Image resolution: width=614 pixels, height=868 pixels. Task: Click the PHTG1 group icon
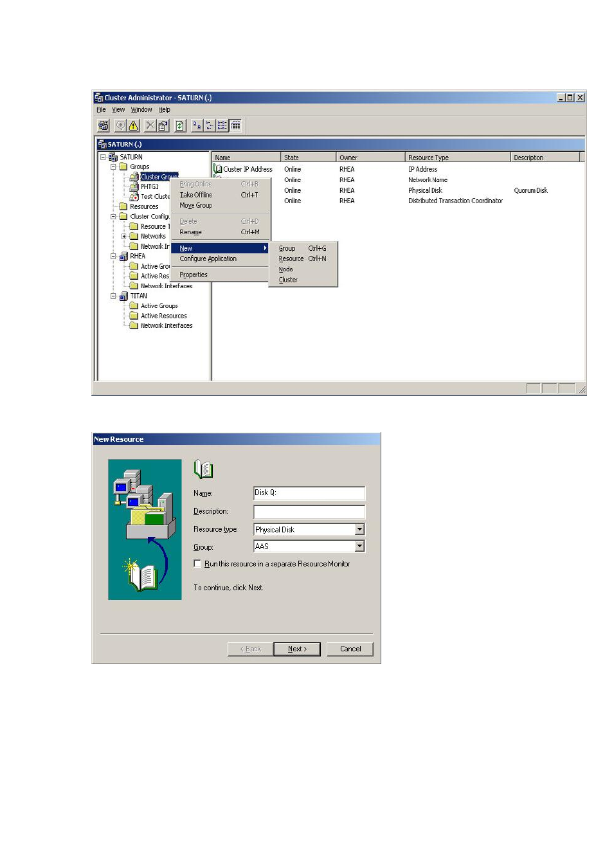(134, 186)
